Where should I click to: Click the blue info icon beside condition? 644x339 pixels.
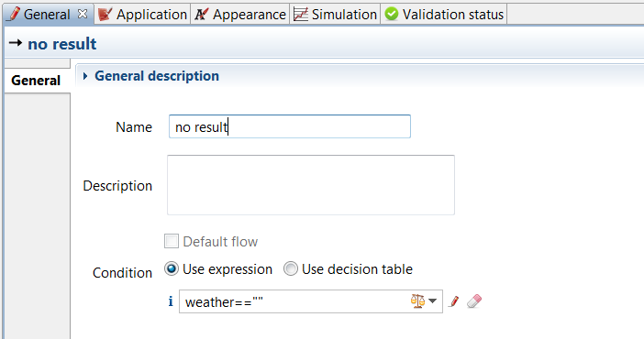(x=171, y=301)
